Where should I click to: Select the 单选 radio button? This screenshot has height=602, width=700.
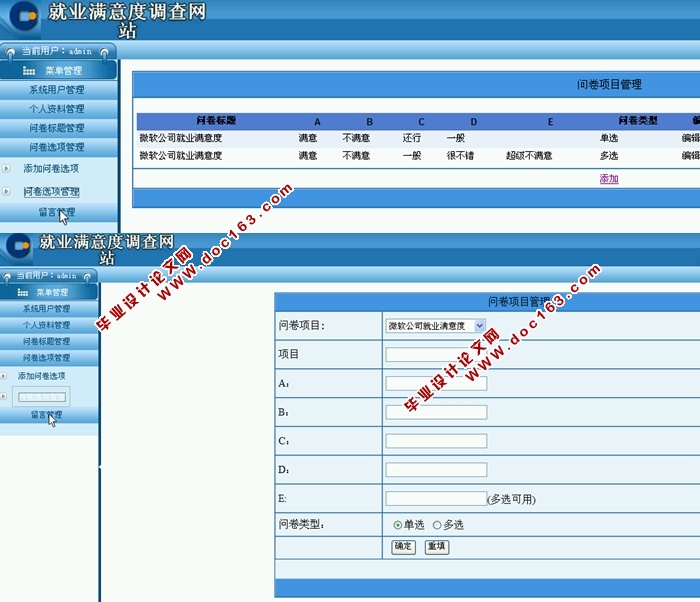398,525
